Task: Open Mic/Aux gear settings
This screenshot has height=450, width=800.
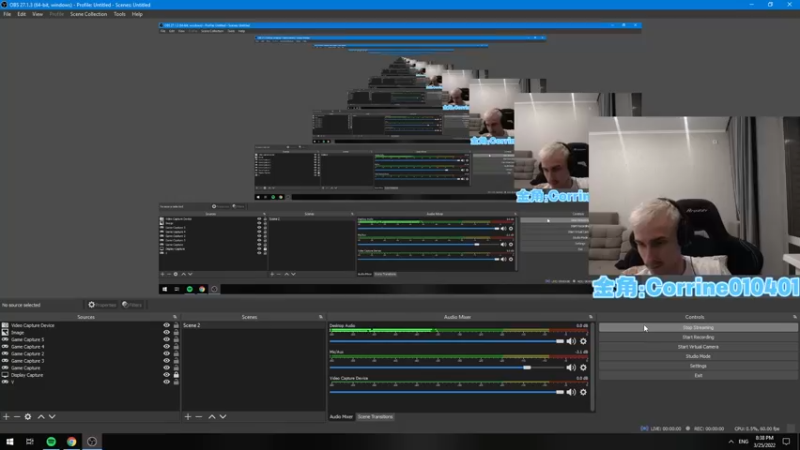Action: pyautogui.click(x=583, y=367)
